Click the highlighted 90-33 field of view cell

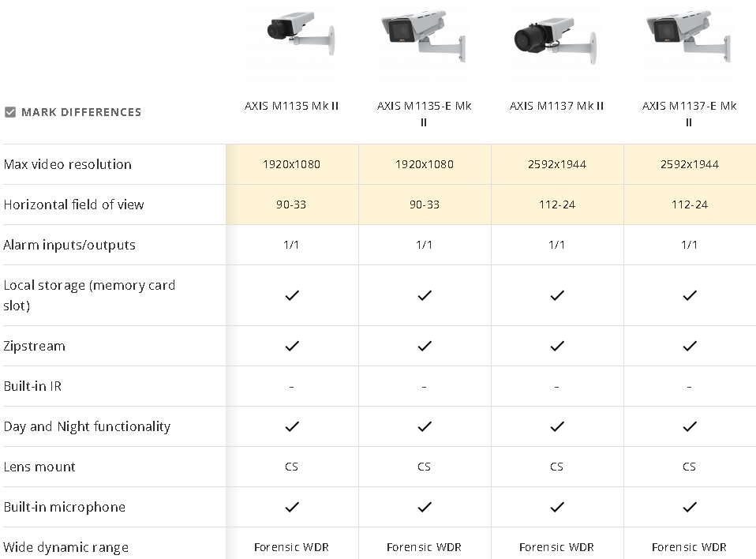291,204
